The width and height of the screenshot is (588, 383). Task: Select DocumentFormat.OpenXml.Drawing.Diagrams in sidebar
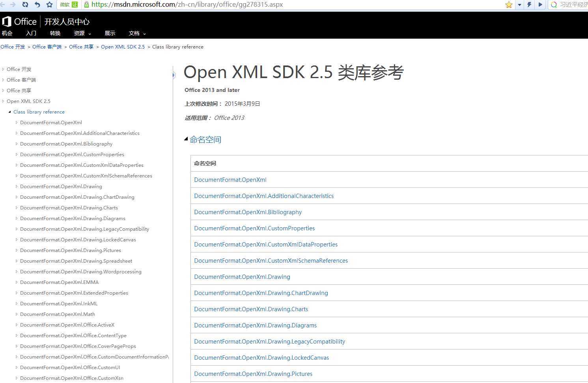[73, 219]
